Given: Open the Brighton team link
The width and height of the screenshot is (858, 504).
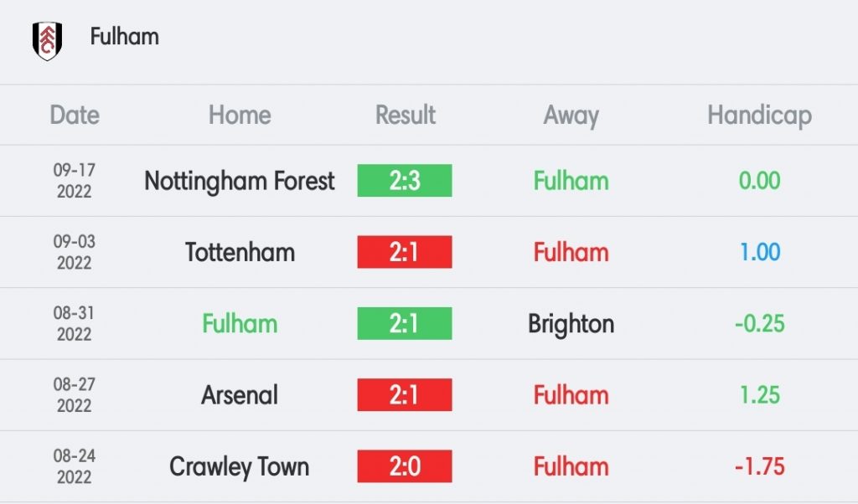Looking at the screenshot, I should click(x=571, y=324).
